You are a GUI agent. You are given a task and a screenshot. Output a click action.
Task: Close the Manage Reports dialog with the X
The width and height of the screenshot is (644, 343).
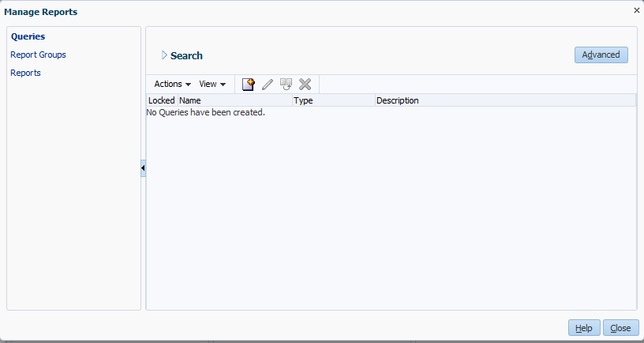[x=636, y=10]
